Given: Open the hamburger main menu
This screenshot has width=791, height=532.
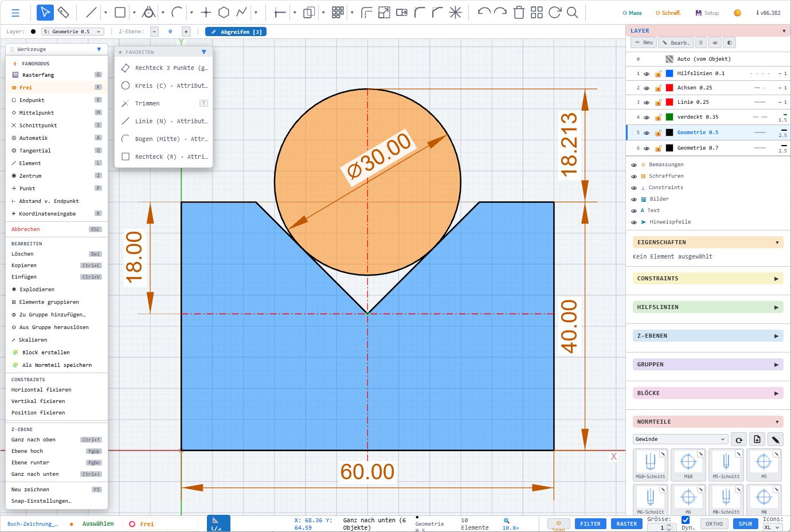Looking at the screenshot, I should tap(15, 13).
